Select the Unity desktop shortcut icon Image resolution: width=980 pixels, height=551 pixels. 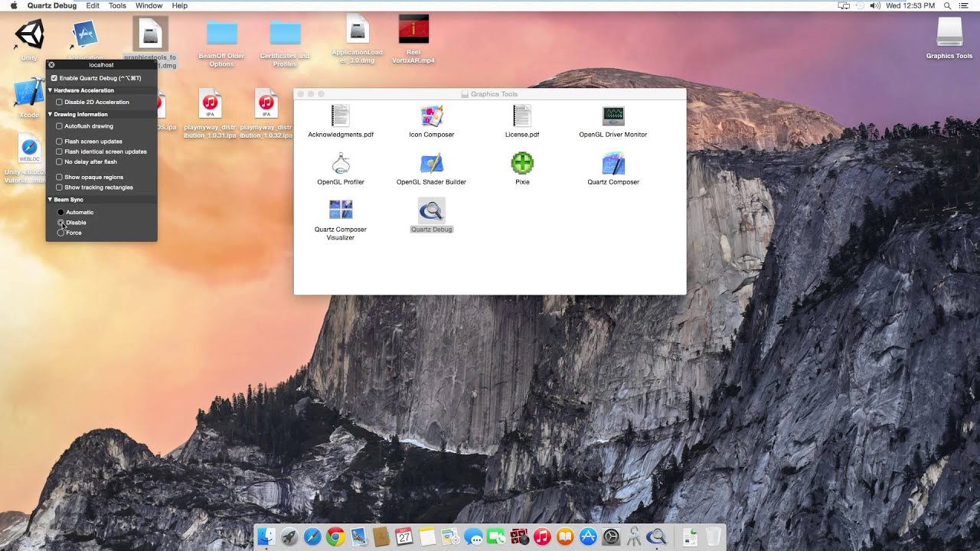(29, 34)
